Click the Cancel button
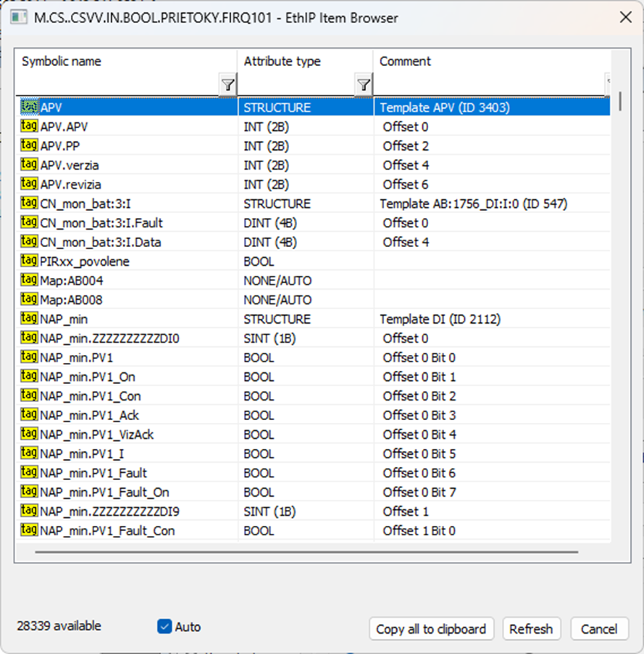 tap(599, 629)
